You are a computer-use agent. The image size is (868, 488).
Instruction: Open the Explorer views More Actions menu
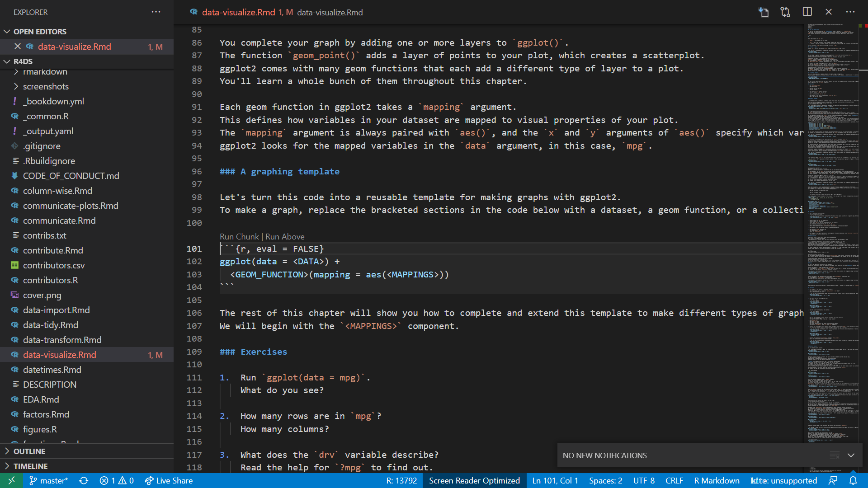click(156, 12)
